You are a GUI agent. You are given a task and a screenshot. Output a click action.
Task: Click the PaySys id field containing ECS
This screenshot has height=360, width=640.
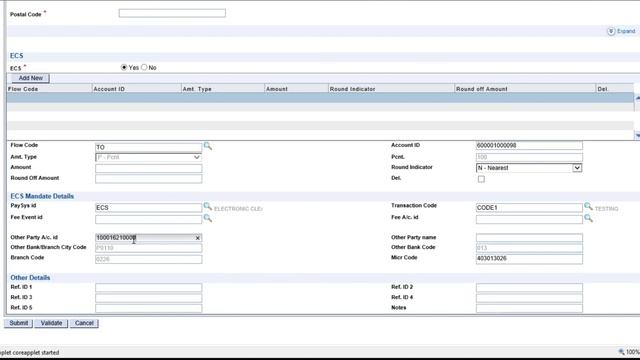[149, 207]
